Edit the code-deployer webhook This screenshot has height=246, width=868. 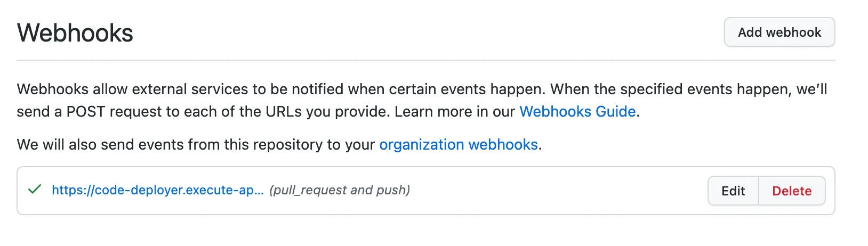(733, 191)
